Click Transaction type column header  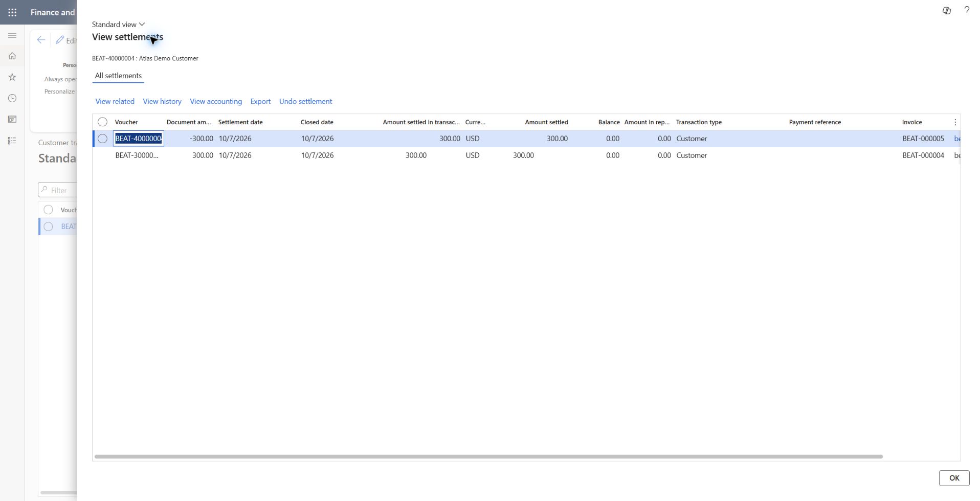click(699, 122)
